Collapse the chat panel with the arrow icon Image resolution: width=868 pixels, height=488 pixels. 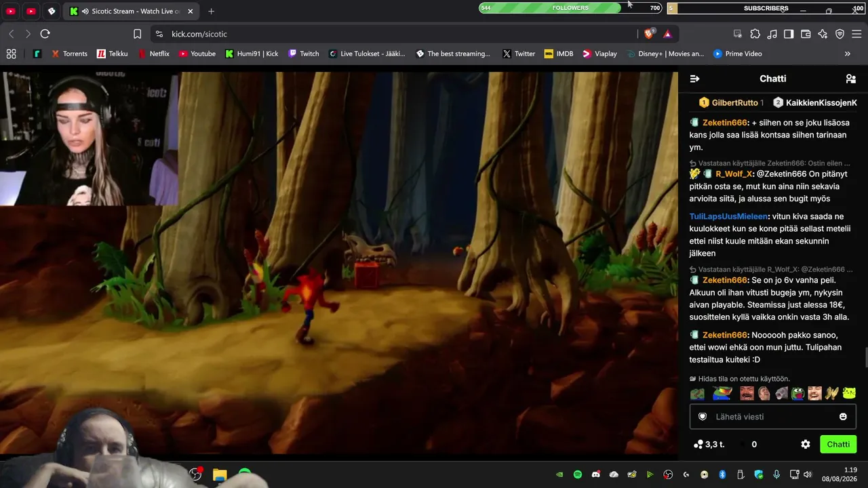[x=694, y=79]
